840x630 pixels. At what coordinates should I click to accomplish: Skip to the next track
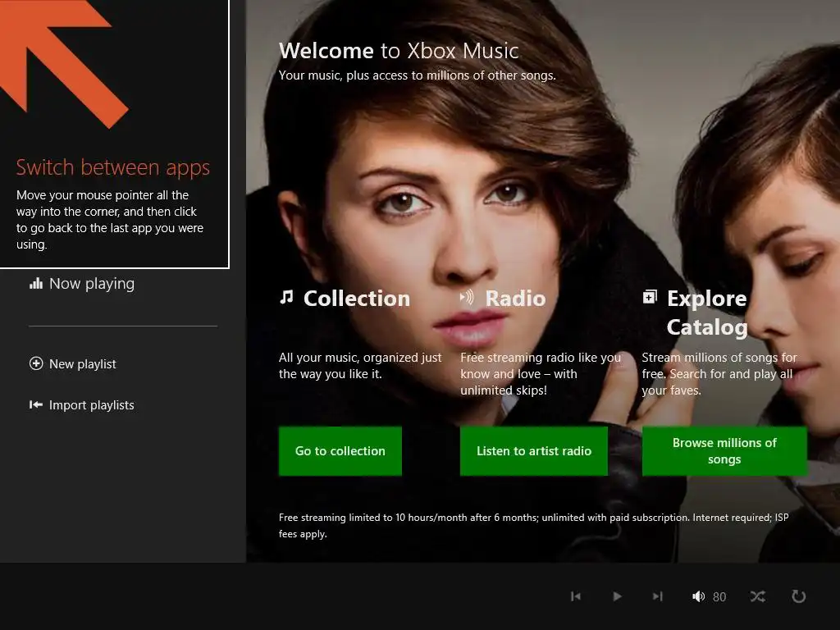[x=658, y=596]
